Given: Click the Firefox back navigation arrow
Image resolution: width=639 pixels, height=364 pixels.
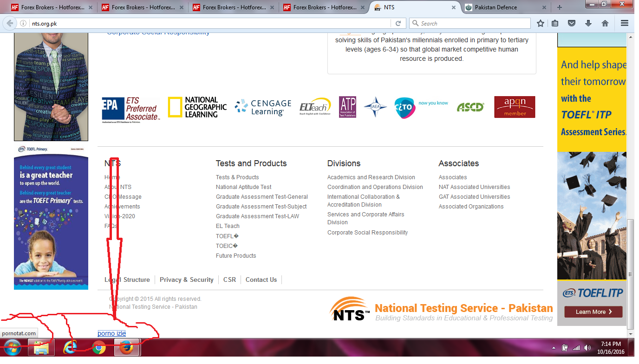Looking at the screenshot, I should click(x=10, y=23).
